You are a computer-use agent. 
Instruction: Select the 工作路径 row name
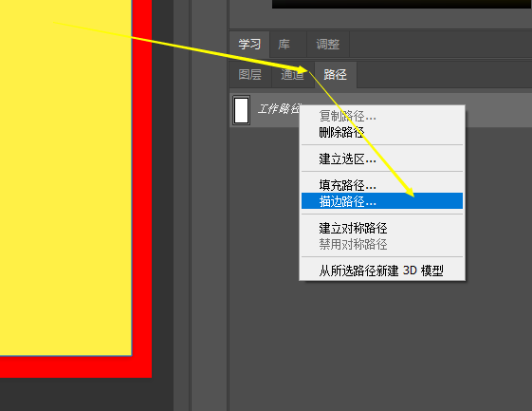(279, 109)
